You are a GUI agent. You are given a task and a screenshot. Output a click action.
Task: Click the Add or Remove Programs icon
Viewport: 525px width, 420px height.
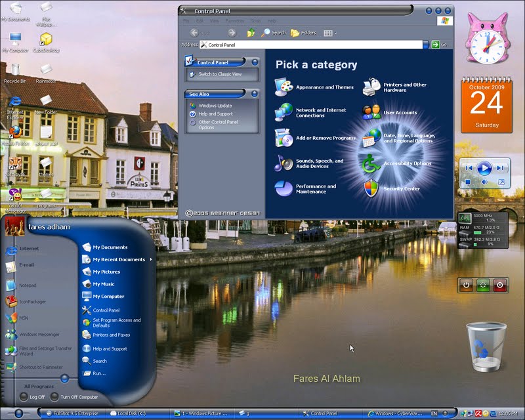point(283,138)
